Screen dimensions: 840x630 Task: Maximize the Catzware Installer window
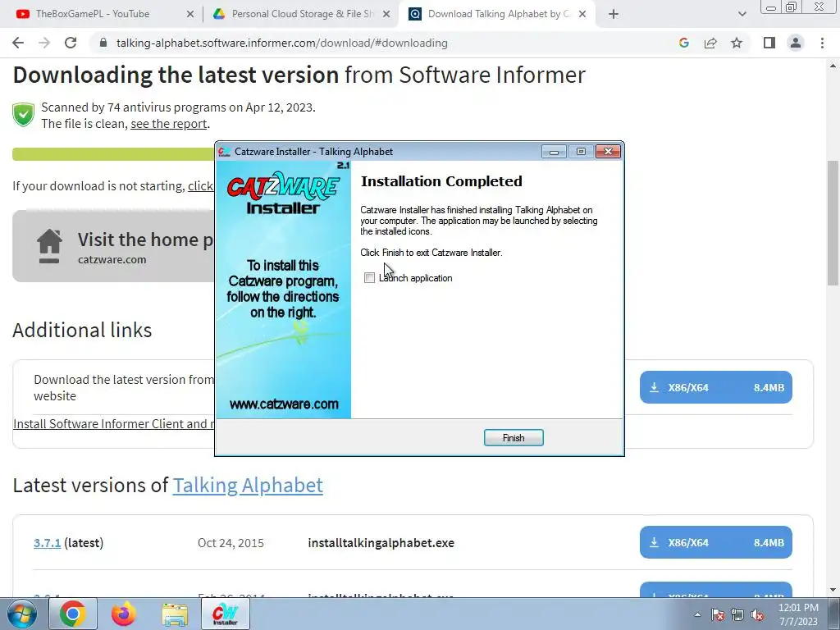click(581, 152)
